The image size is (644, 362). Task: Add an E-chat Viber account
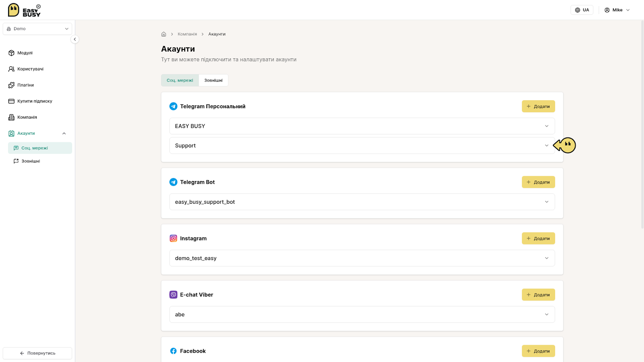click(538, 295)
